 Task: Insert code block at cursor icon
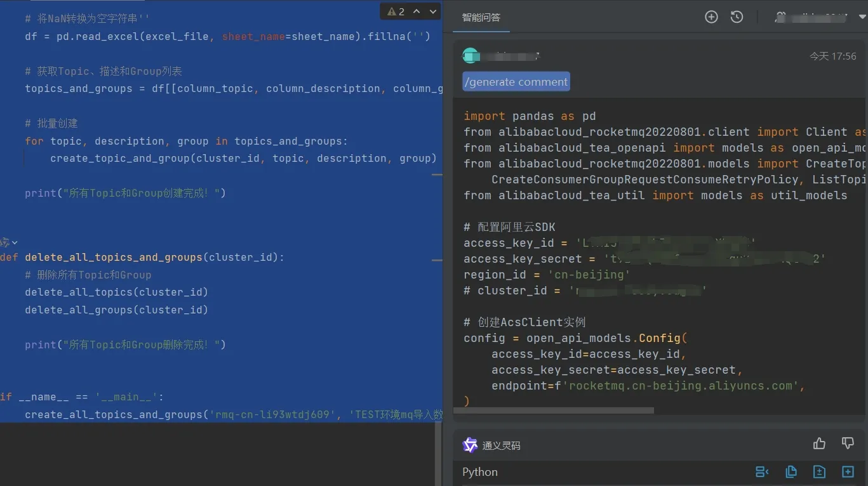pos(762,472)
